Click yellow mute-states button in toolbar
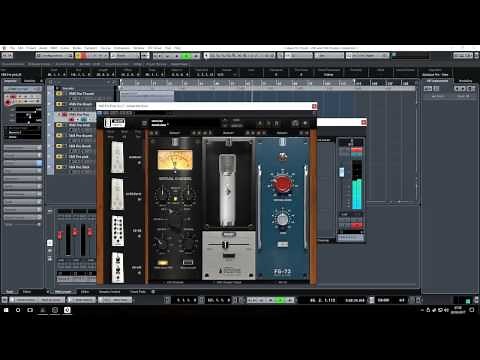Image resolution: width=480 pixels, height=360 pixels. click(x=78, y=56)
